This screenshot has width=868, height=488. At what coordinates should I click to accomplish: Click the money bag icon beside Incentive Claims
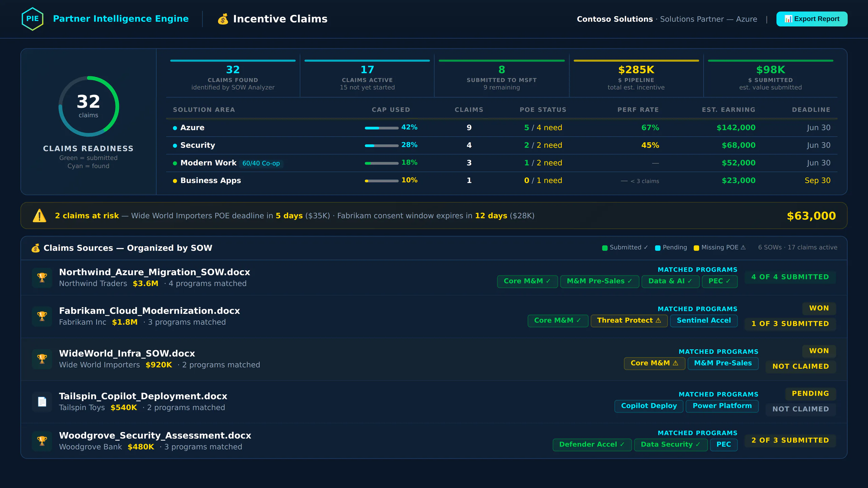[223, 19]
